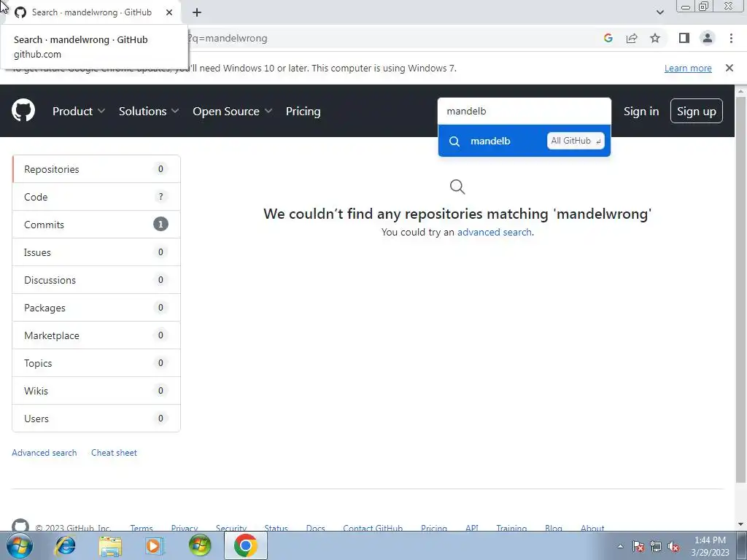747x560 pixels.
Task: Open Advanced search below the sidebar
Action: [x=44, y=452]
